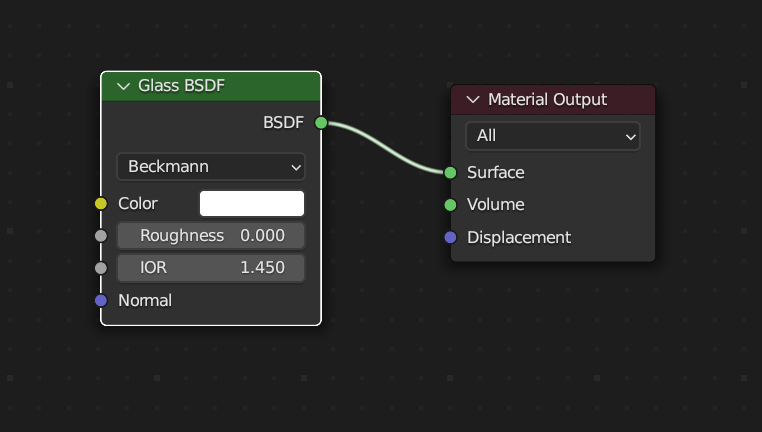The width and height of the screenshot is (762, 432).
Task: Click the Normal label in Glass BSDF
Action: (x=145, y=300)
